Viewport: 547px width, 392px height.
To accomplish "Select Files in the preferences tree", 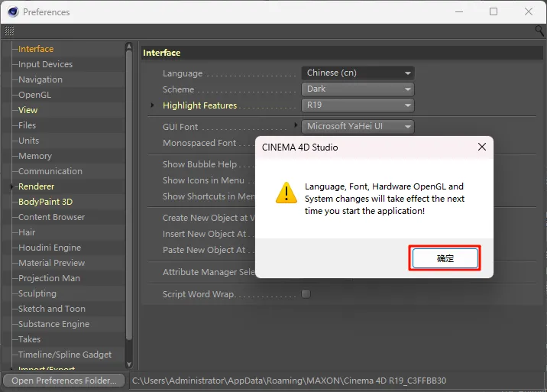I will [x=28, y=125].
